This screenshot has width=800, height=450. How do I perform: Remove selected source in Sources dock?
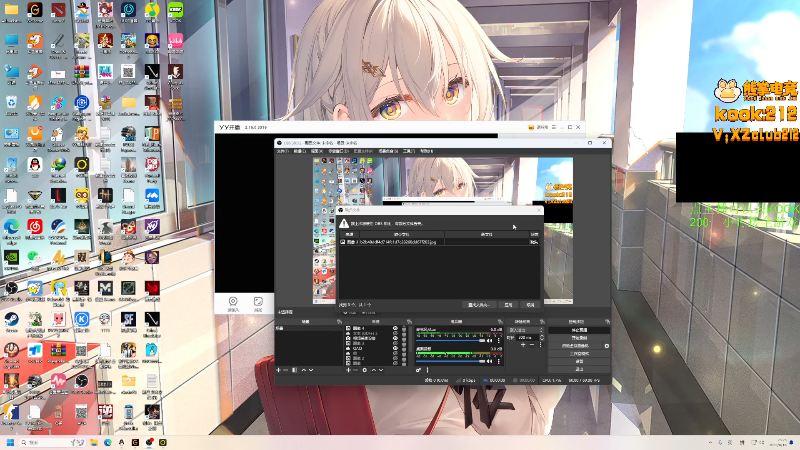[356, 370]
